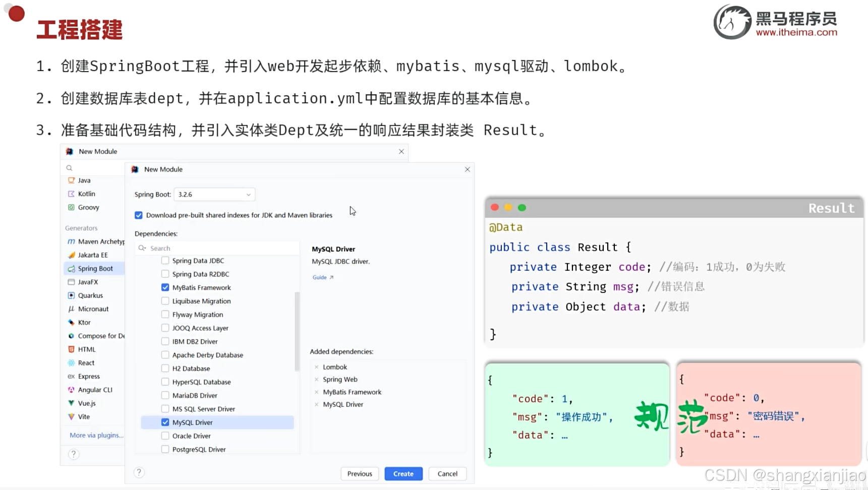Screen dimensions: 868x490
Task: Click the Ktor generator icon
Action: click(71, 323)
